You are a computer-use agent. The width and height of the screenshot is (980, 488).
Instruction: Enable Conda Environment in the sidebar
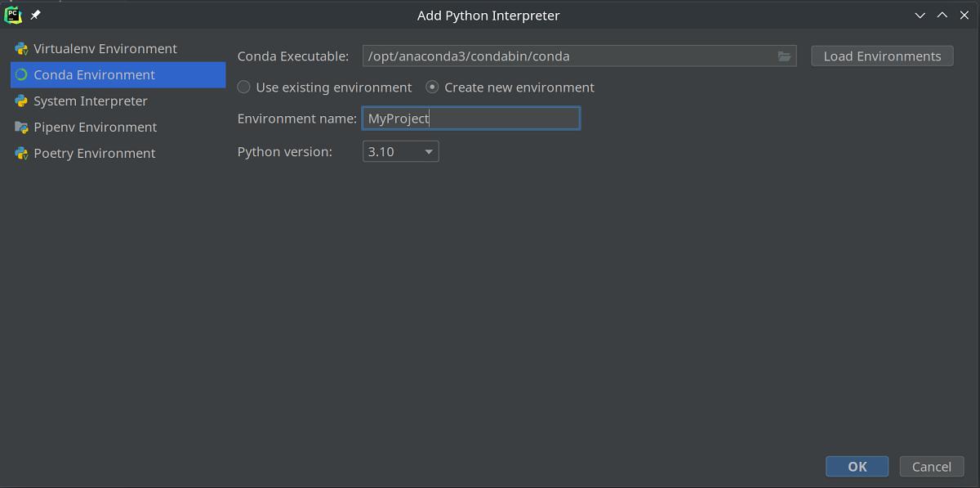(94, 74)
